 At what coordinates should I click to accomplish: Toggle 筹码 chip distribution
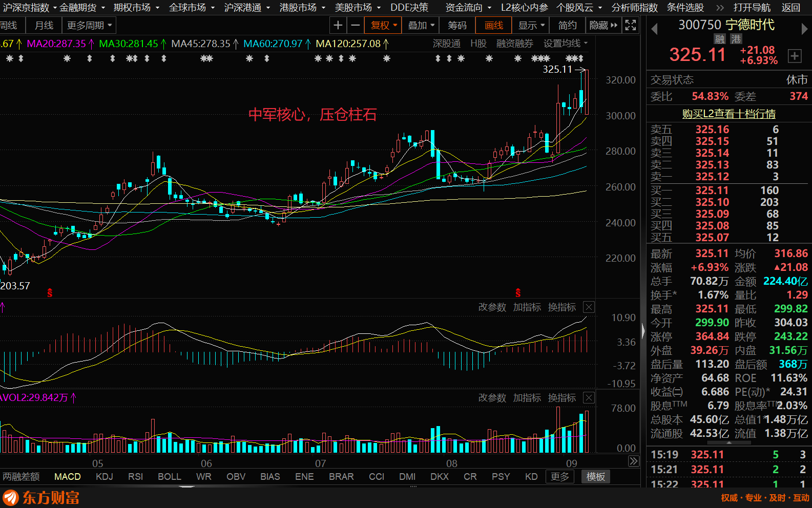coord(457,25)
